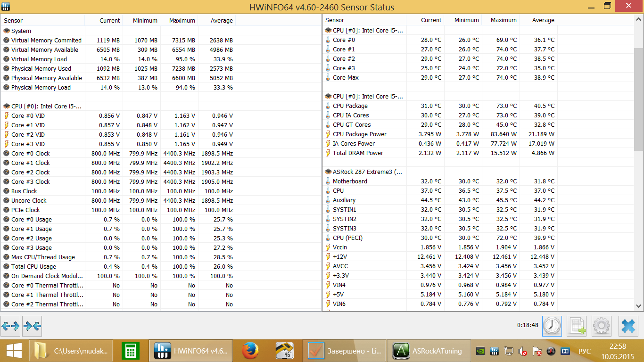644x362 pixels.
Task: Click the scrollbar up arrow of the right panel
Action: click(639, 20)
